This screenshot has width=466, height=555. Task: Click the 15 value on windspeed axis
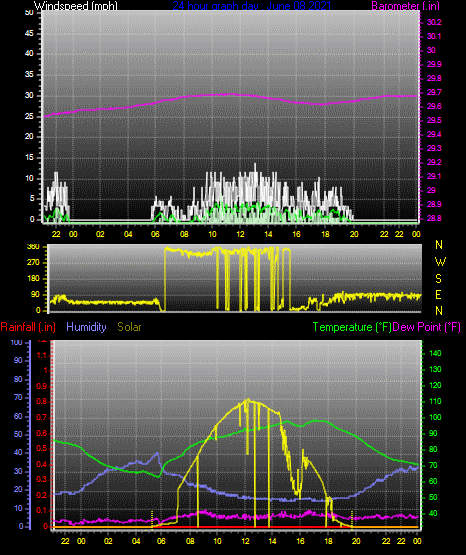[29, 158]
